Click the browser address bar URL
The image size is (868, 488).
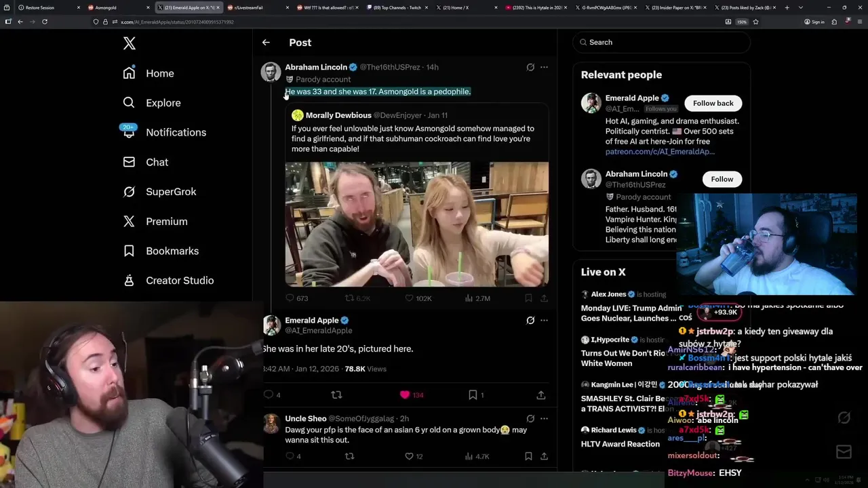pos(178,22)
